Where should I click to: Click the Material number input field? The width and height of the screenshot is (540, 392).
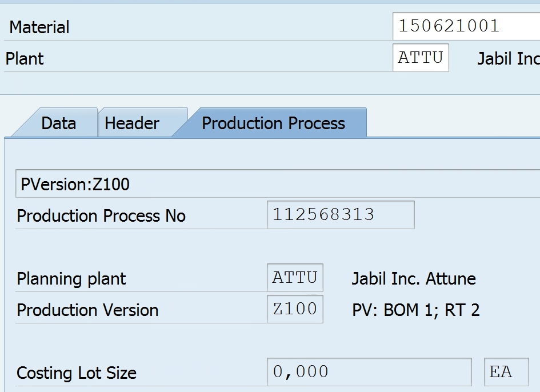(x=466, y=26)
